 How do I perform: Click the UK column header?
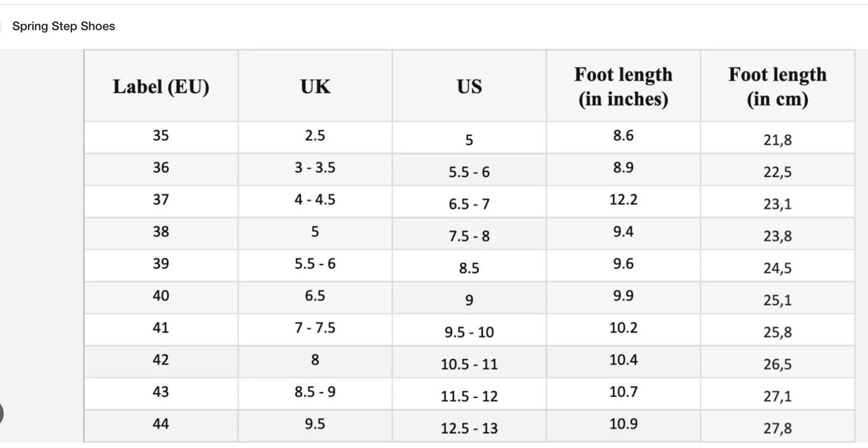[315, 86]
